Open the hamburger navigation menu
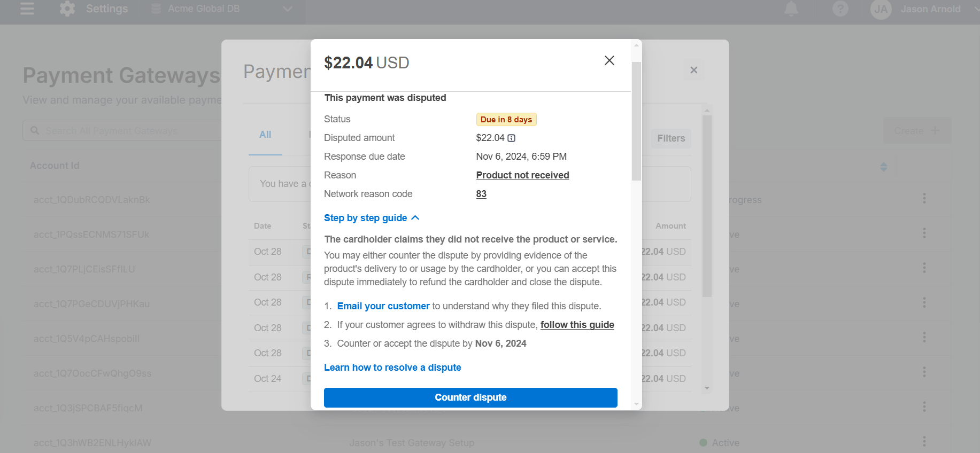This screenshot has height=453, width=980. [27, 9]
